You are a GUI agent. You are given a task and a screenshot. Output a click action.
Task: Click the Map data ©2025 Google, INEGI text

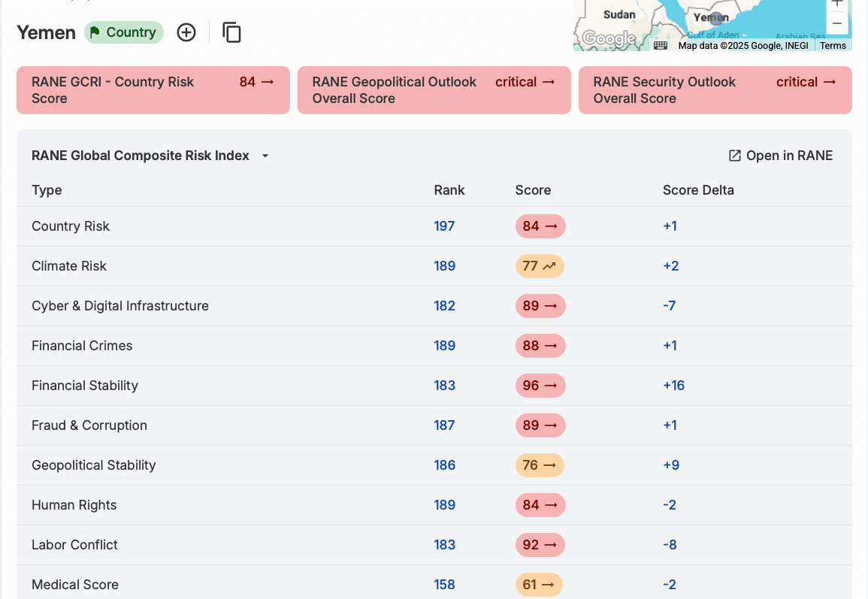coord(743,45)
